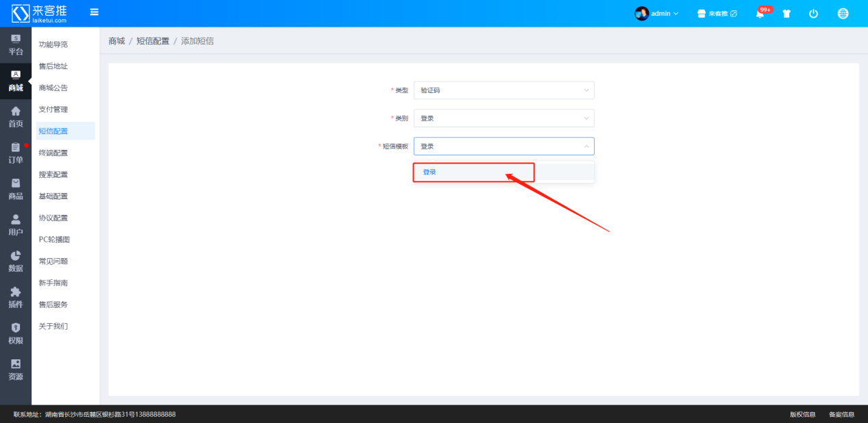The height and width of the screenshot is (423, 868).
Task: Select 常见问题 menu item
Action: pyautogui.click(x=65, y=261)
